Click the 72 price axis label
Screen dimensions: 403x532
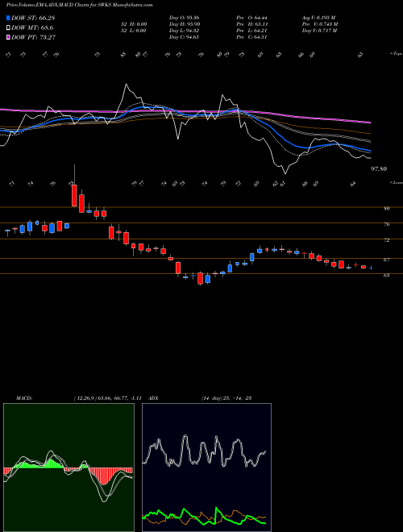pos(386,240)
